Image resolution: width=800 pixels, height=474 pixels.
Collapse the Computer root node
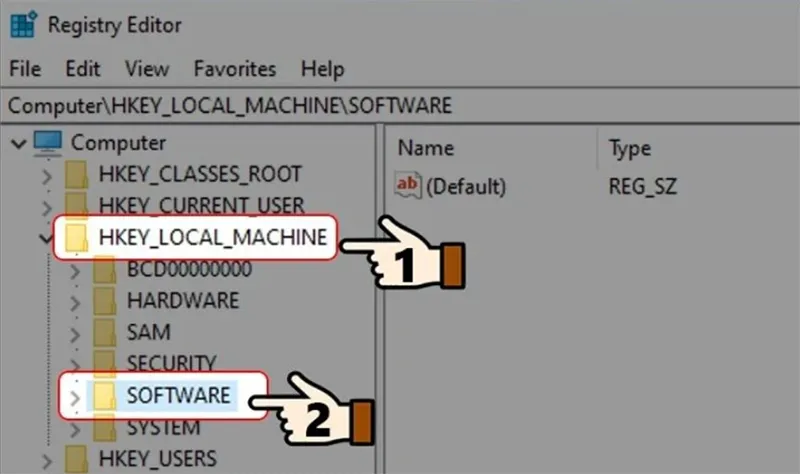pos(17,144)
